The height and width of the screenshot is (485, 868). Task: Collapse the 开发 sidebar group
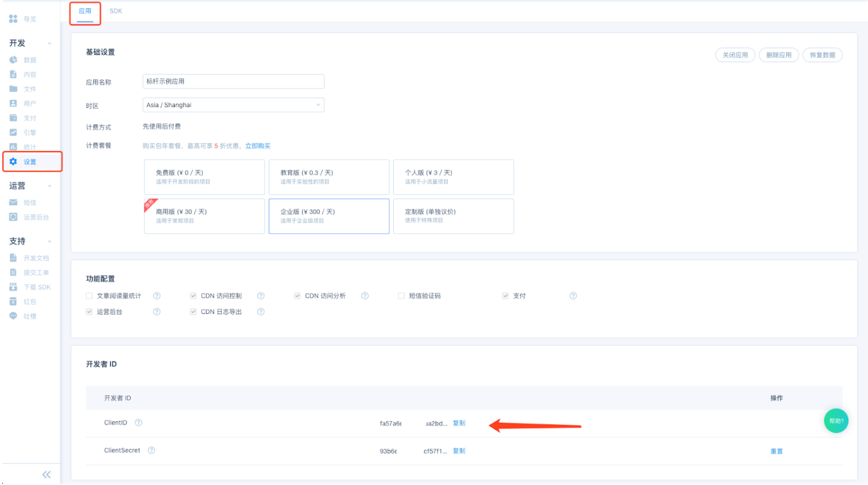(x=49, y=43)
